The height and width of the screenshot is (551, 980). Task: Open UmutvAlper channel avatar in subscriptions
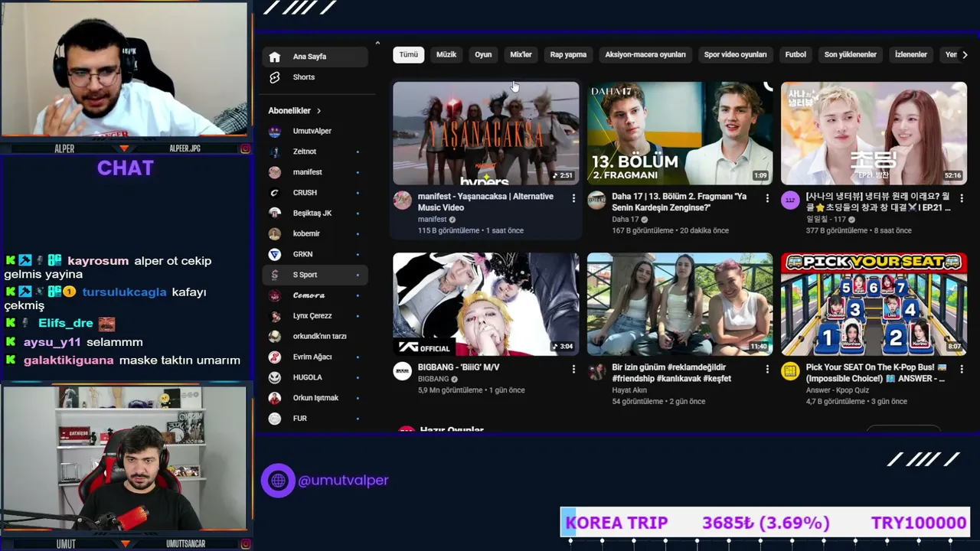tap(275, 131)
